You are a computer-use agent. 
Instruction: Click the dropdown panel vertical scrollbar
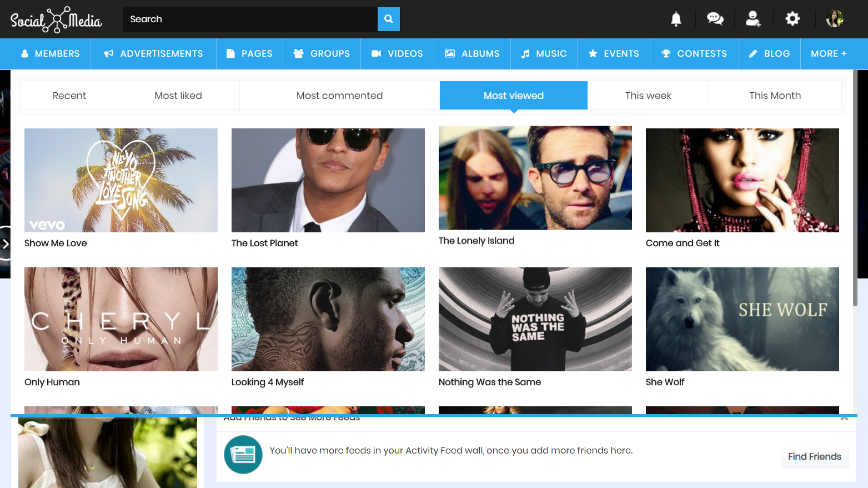[855, 189]
